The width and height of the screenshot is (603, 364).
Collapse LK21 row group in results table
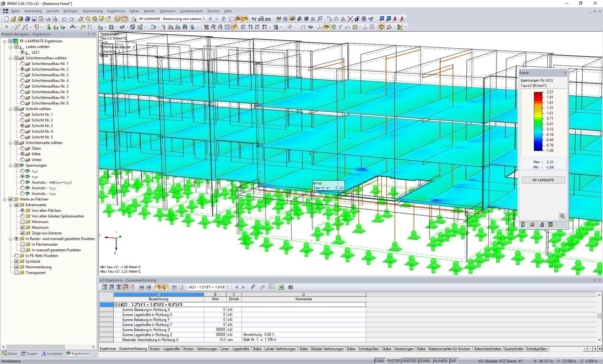[x=116, y=305]
